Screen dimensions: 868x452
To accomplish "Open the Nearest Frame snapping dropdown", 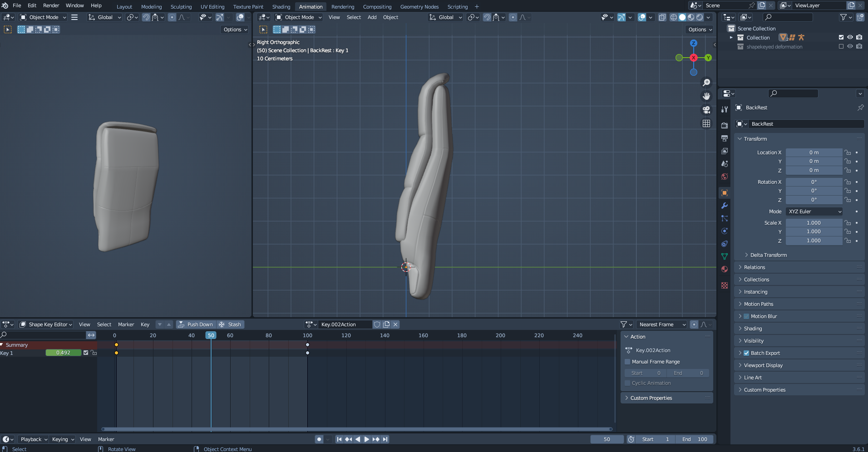I will (662, 324).
